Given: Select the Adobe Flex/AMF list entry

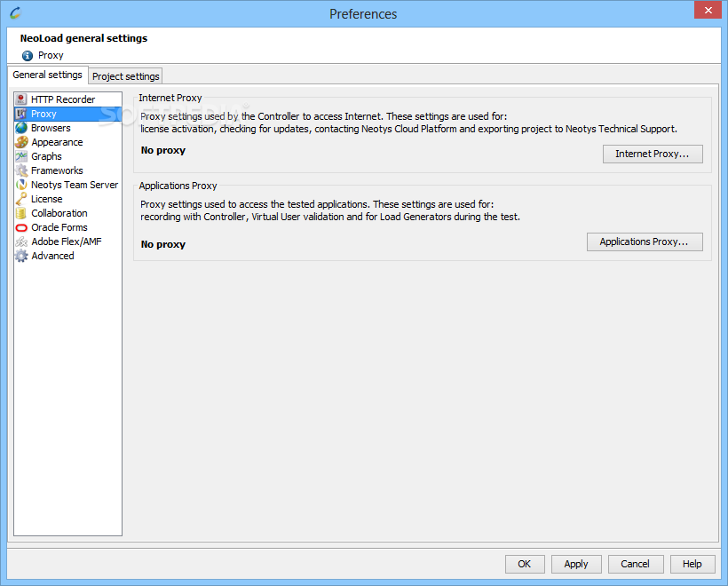Looking at the screenshot, I should [67, 242].
